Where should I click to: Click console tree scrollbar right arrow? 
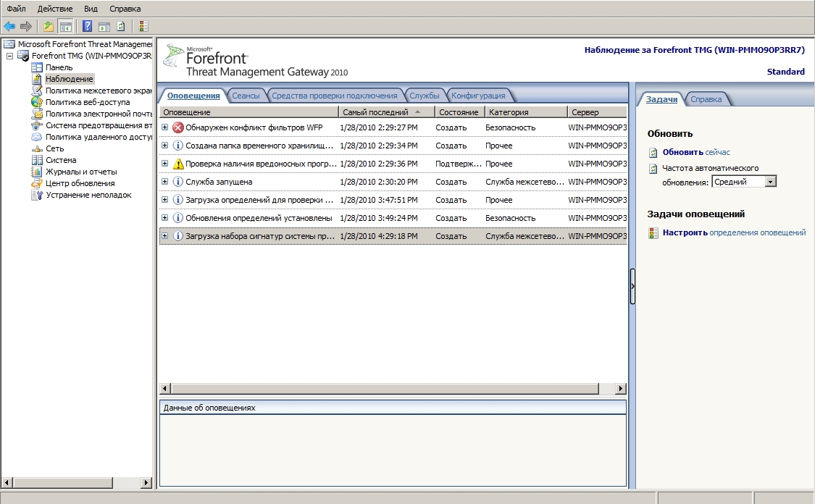pos(146,483)
